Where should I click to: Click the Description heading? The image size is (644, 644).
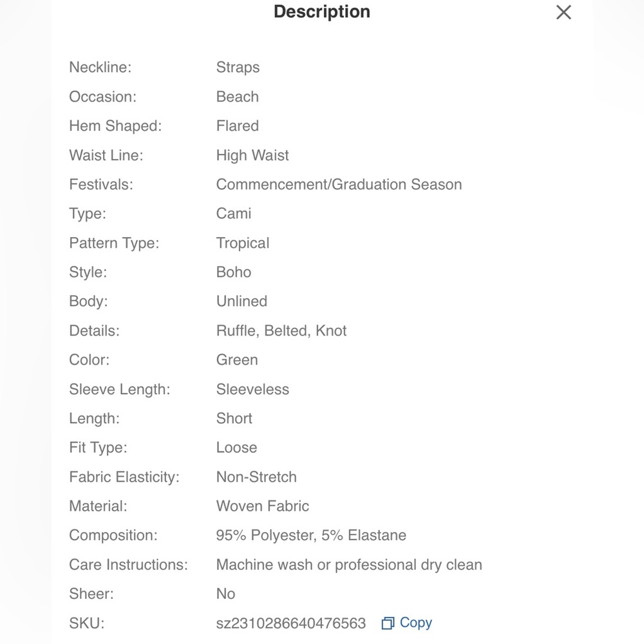click(322, 12)
